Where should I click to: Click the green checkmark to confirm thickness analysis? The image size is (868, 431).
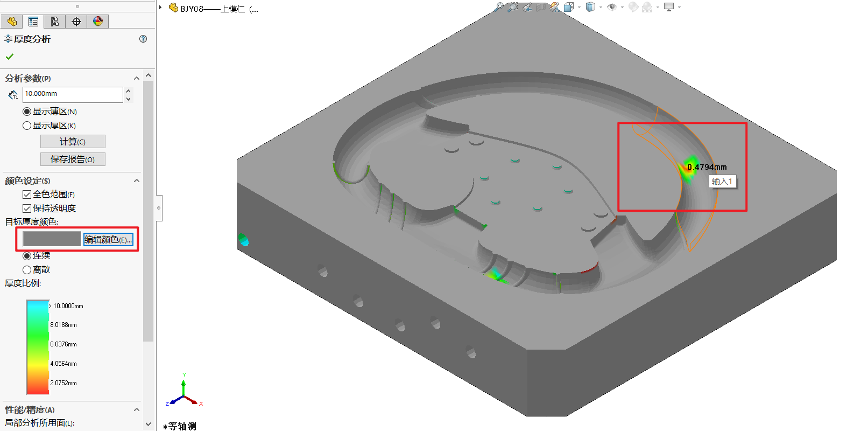click(10, 57)
